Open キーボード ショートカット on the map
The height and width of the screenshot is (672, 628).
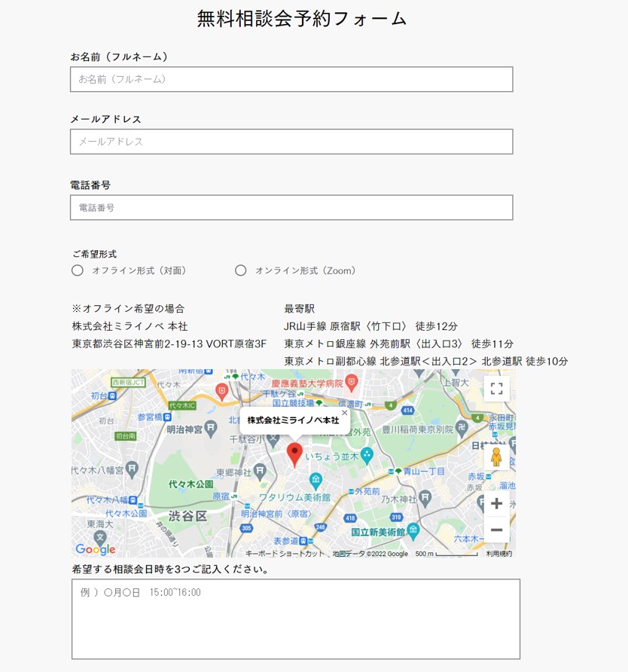[x=285, y=554]
